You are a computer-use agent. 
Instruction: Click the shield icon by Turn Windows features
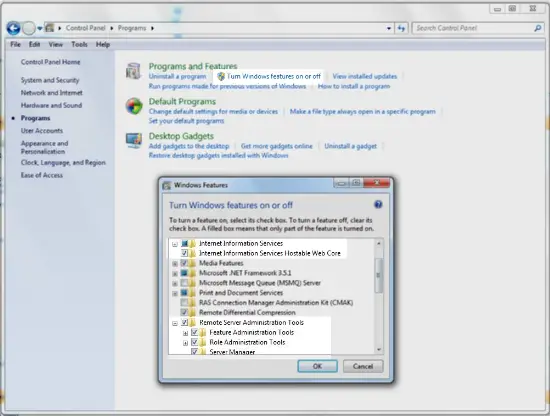(x=221, y=76)
